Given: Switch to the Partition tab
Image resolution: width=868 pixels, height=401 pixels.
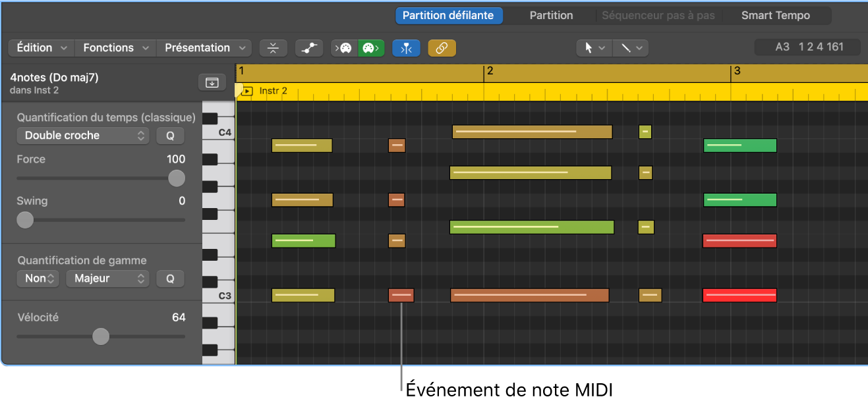Looking at the screenshot, I should 550,14.
